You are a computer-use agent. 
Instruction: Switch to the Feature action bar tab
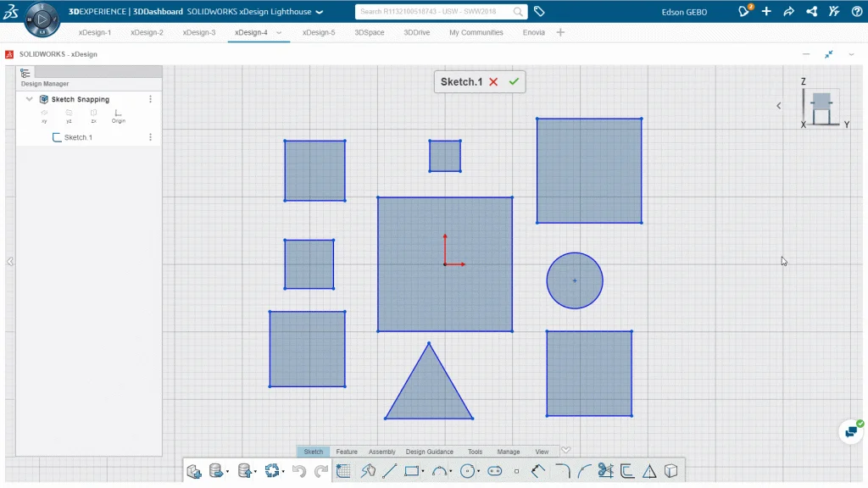coord(347,452)
